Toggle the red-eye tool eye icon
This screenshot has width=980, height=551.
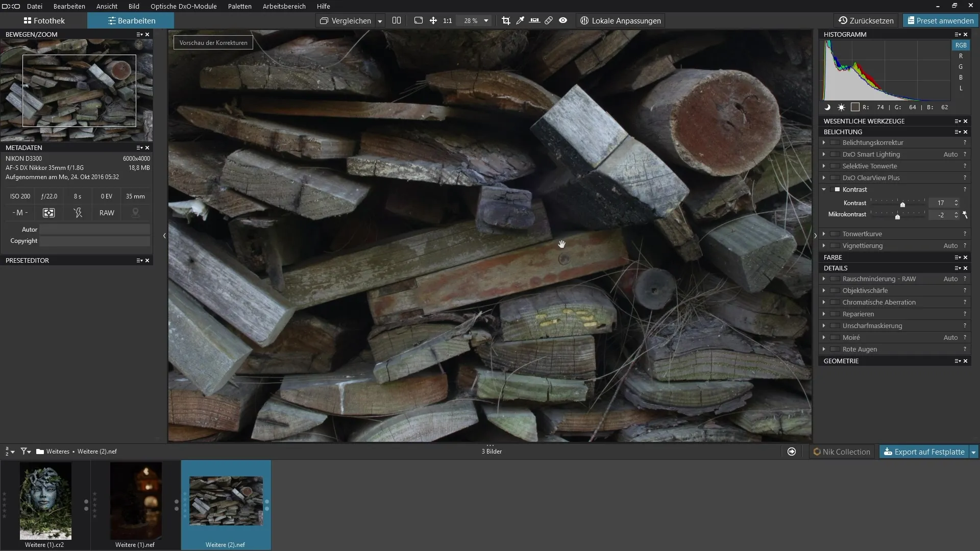563,20
